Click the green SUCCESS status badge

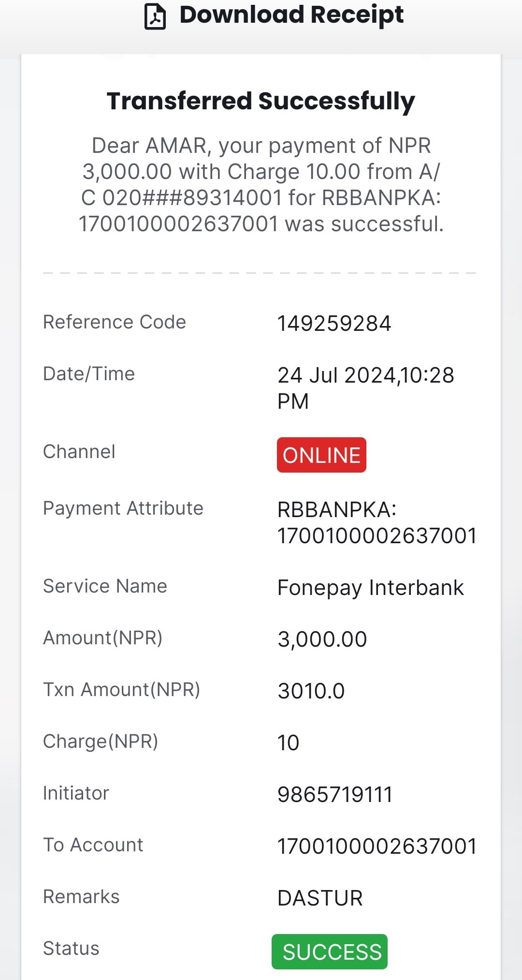tap(330, 951)
